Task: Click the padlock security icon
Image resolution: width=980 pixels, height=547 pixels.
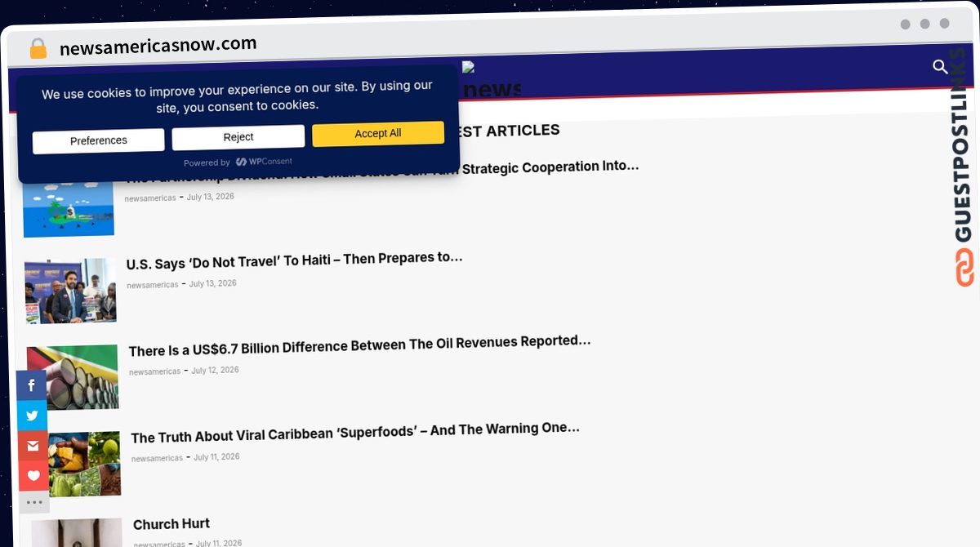Action: pyautogui.click(x=38, y=49)
